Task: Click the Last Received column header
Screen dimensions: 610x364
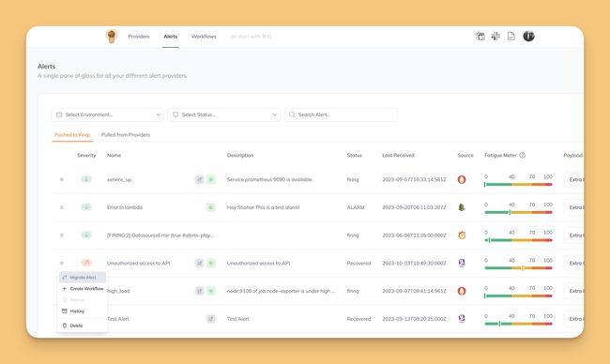Action: coord(398,155)
